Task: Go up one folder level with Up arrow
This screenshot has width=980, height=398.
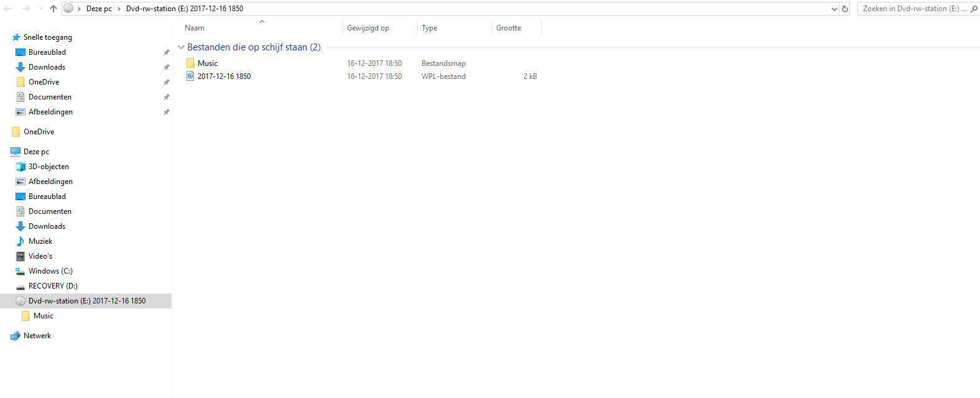Action: coord(53,9)
